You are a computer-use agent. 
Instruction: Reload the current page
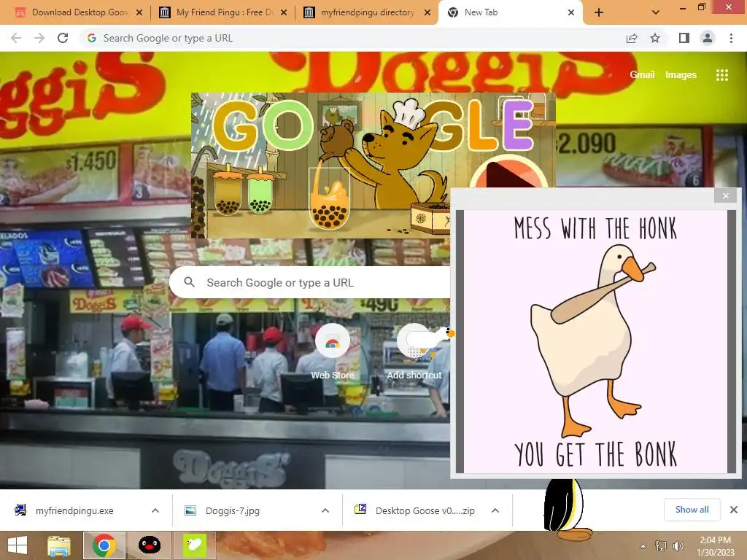click(63, 38)
